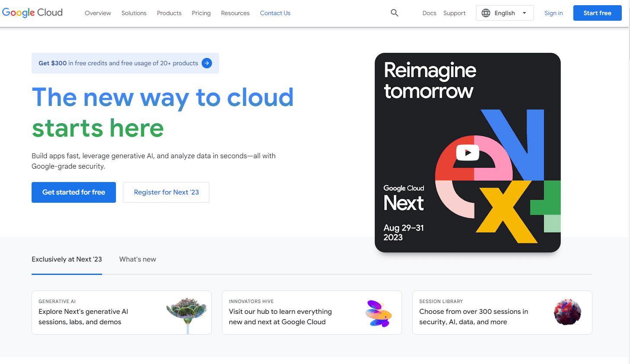The image size is (630, 364).
Task: Open the search magnifier icon
Action: pos(394,13)
